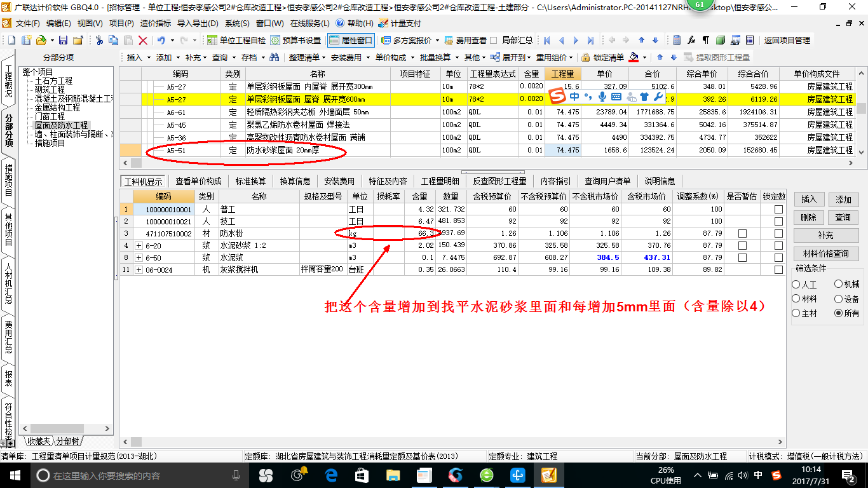This screenshot has width=868, height=488.
Task: Expand the 6-20 水泥砂浆 row
Action: tap(139, 245)
